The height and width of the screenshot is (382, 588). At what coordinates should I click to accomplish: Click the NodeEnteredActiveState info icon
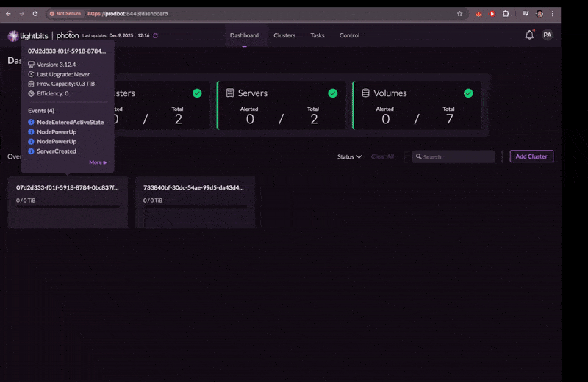click(31, 122)
